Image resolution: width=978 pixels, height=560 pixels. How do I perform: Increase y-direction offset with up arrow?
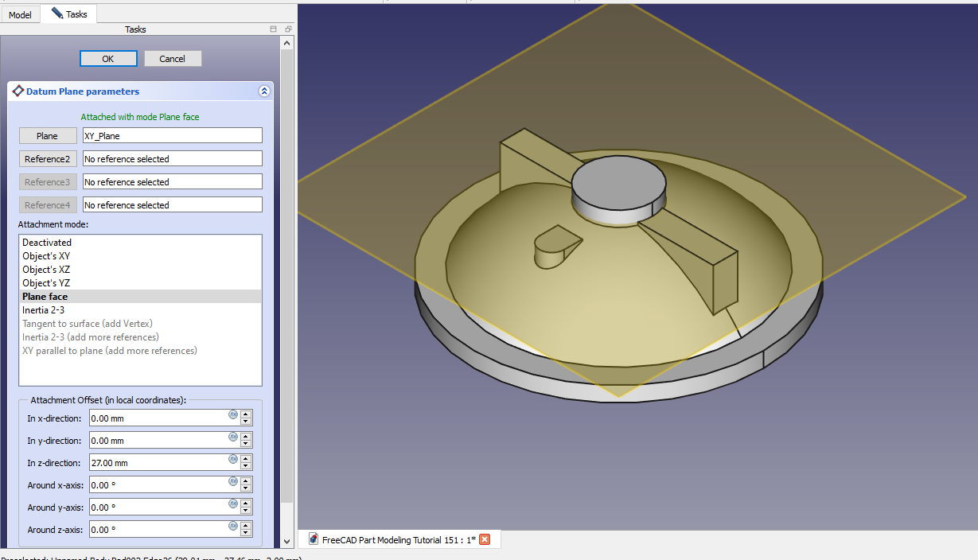246,436
